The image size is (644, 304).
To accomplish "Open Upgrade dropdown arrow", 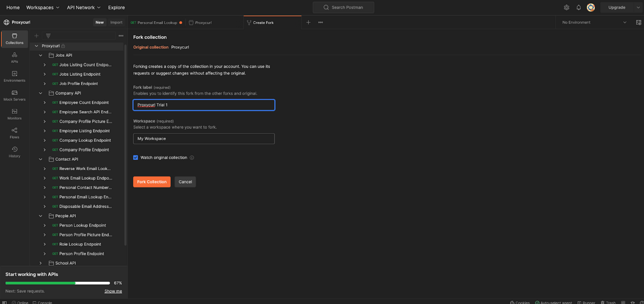I will (x=638, y=7).
